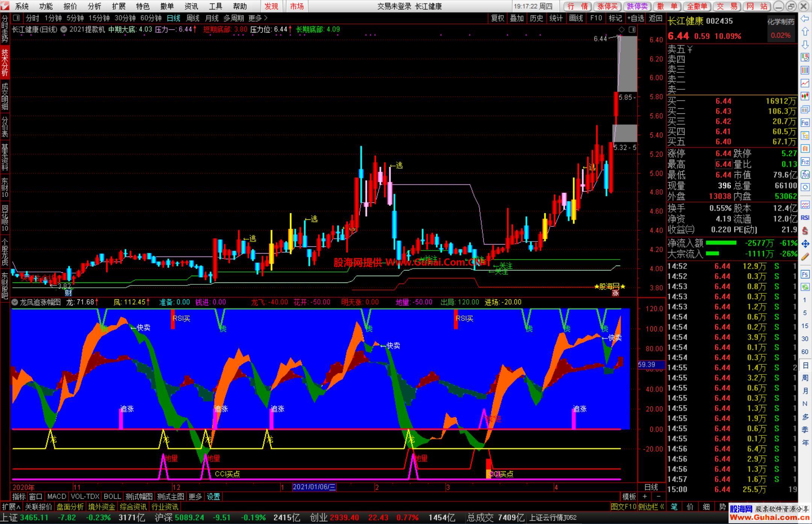Select the pencil drawing tool icon
Image resolution: width=812 pixels, height=524 pixels.
pos(805,257)
